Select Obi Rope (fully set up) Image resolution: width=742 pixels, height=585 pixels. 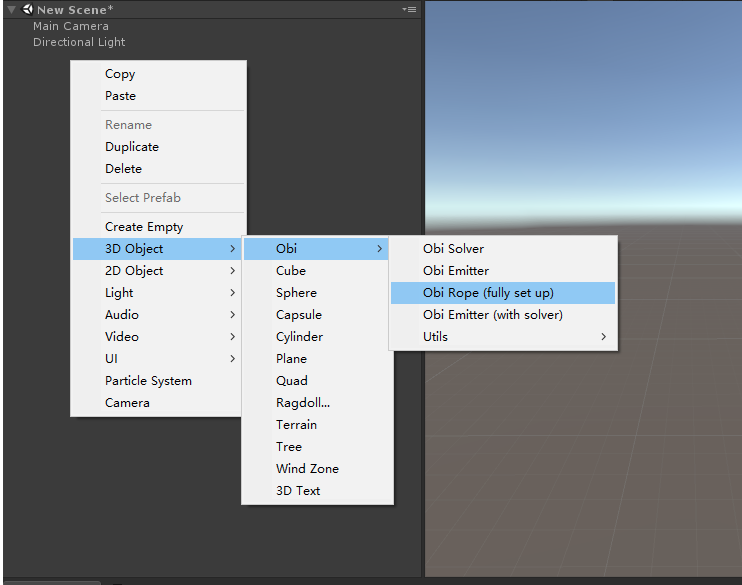[503, 293]
